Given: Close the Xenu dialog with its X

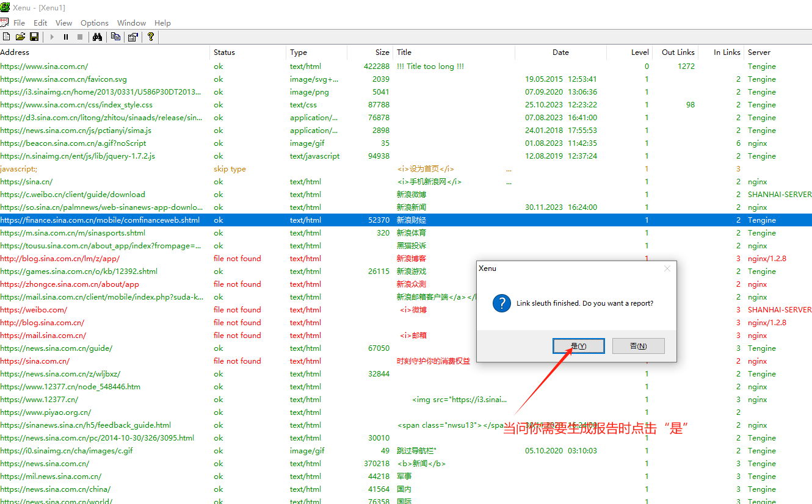Looking at the screenshot, I should coord(667,268).
